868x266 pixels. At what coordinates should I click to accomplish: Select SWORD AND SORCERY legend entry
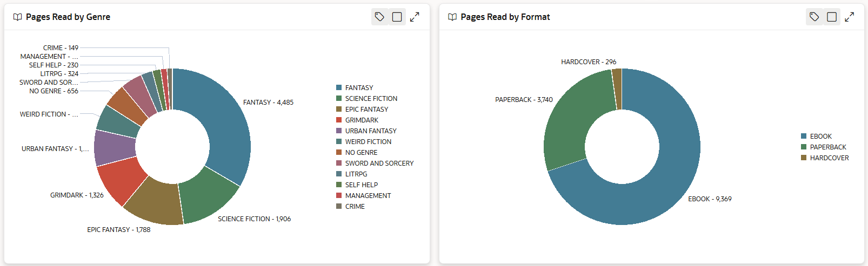point(375,163)
